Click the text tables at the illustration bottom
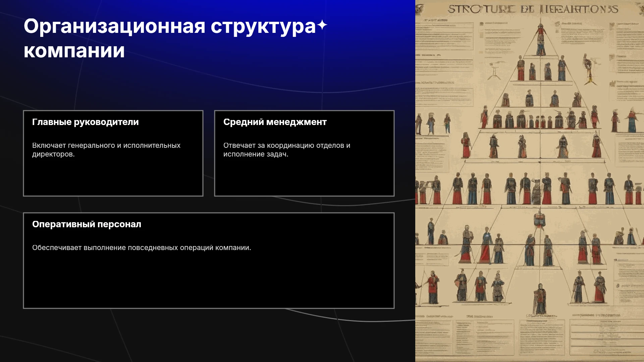The image size is (644, 362). pos(530,337)
